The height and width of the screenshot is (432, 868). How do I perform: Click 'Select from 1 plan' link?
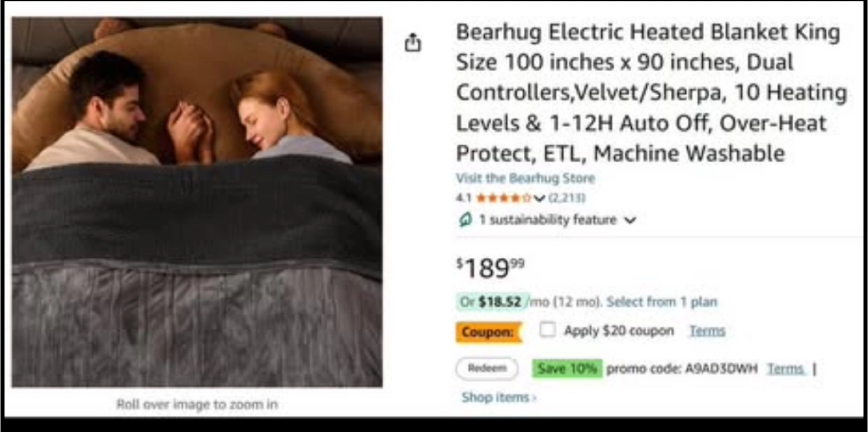pos(662,301)
